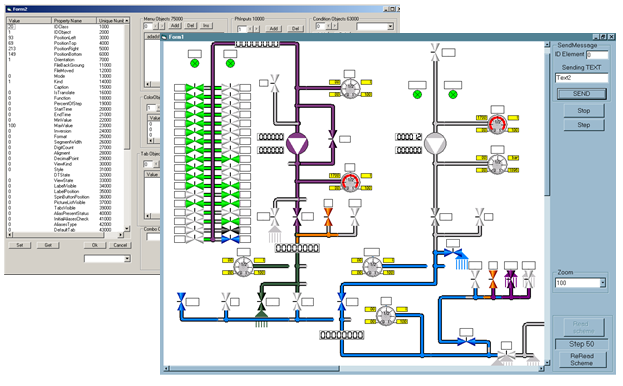Click the scheme's horizontal scrollbar thumb
Image resolution: width=623 pixels, height=386 pixels.
[255, 369]
